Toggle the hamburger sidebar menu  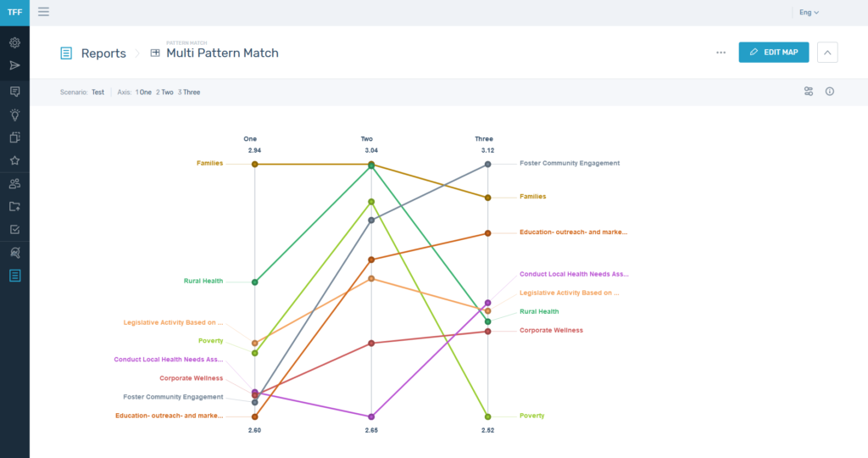click(x=43, y=12)
